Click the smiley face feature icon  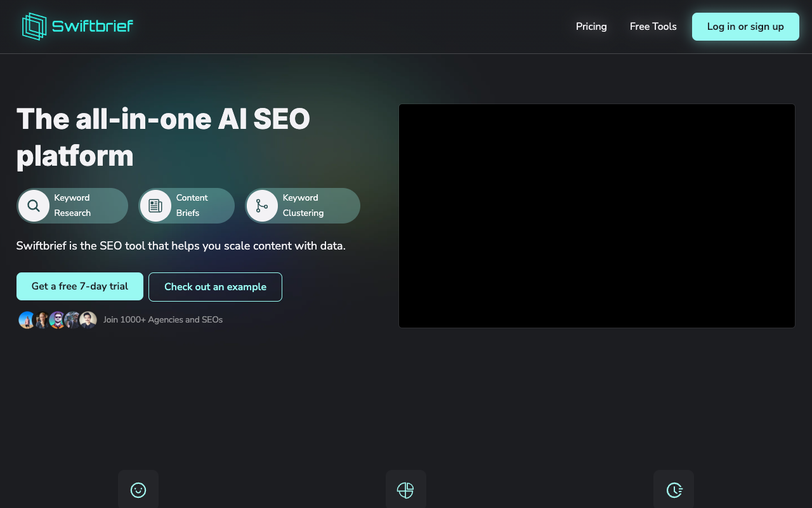(138, 490)
